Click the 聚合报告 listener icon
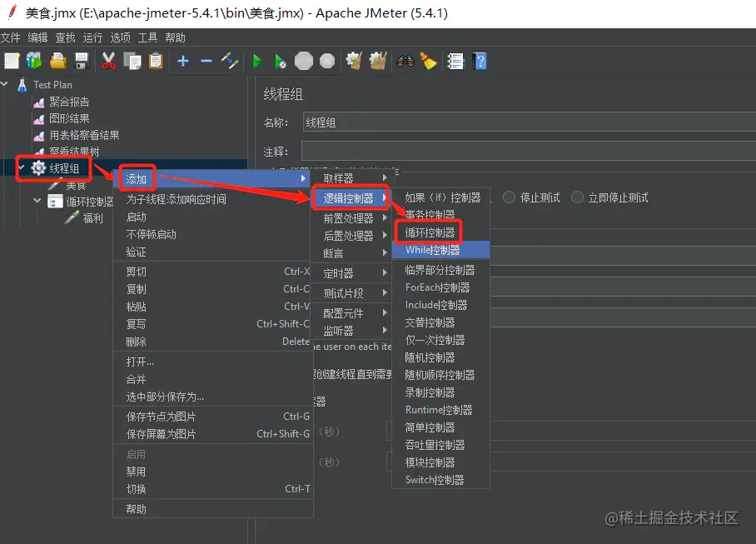 [x=38, y=102]
